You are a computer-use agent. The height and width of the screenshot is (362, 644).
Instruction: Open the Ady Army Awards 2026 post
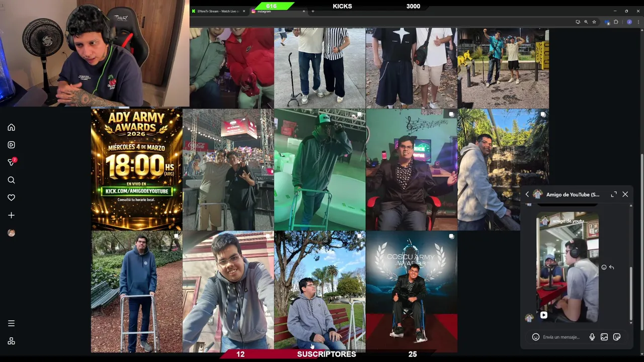click(136, 169)
